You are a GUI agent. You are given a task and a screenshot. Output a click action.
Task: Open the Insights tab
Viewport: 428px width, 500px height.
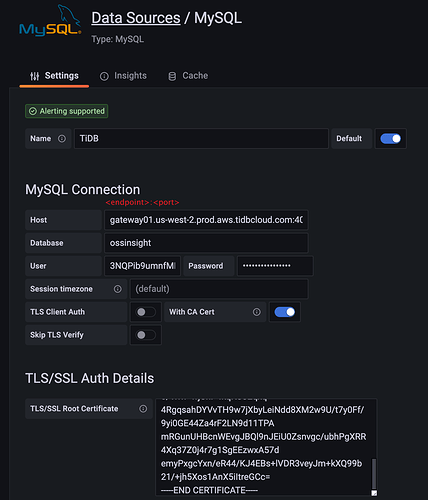point(123,76)
